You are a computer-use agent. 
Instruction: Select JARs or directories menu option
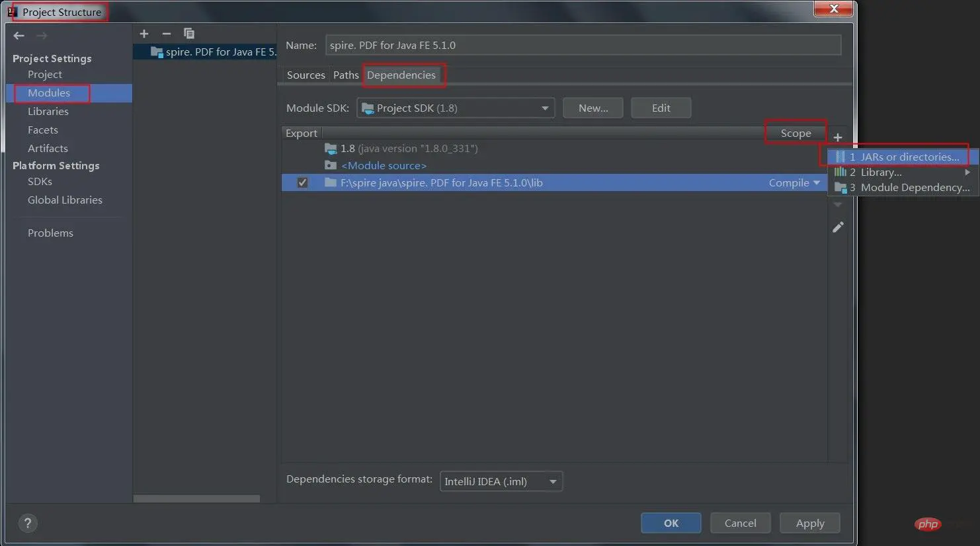pos(903,157)
